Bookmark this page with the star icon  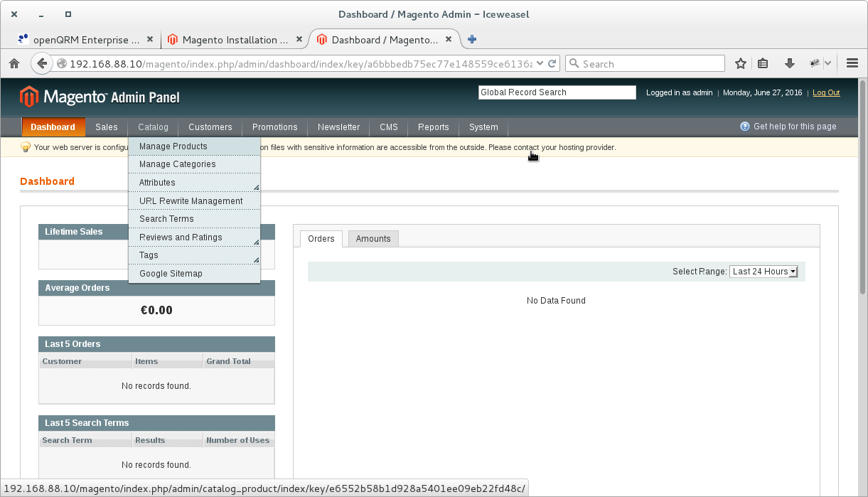[x=741, y=63]
